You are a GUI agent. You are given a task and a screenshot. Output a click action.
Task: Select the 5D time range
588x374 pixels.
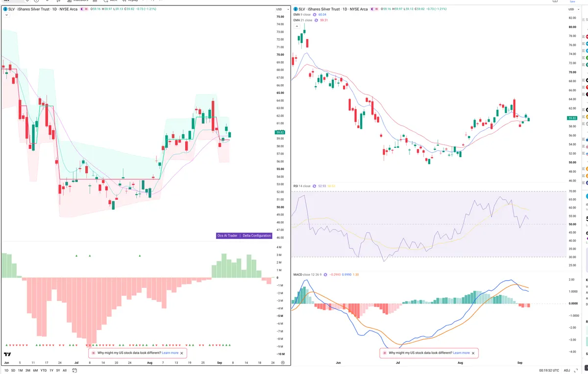(x=13, y=371)
